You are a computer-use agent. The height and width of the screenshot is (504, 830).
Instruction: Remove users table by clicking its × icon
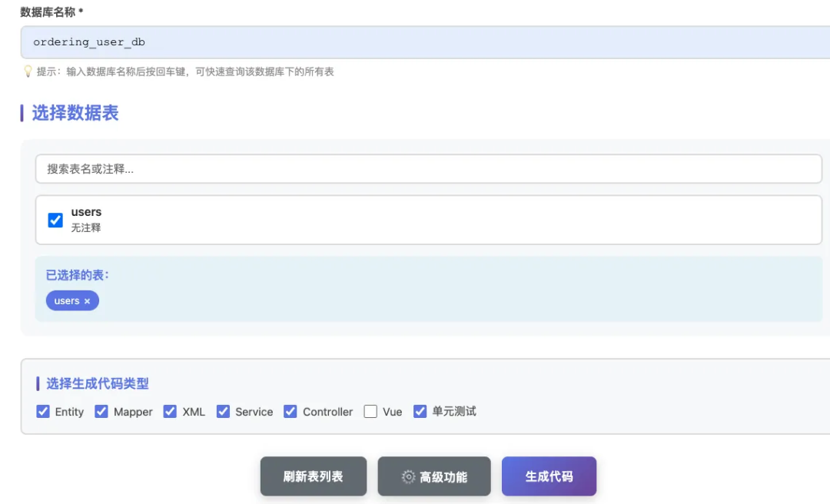[x=88, y=301]
